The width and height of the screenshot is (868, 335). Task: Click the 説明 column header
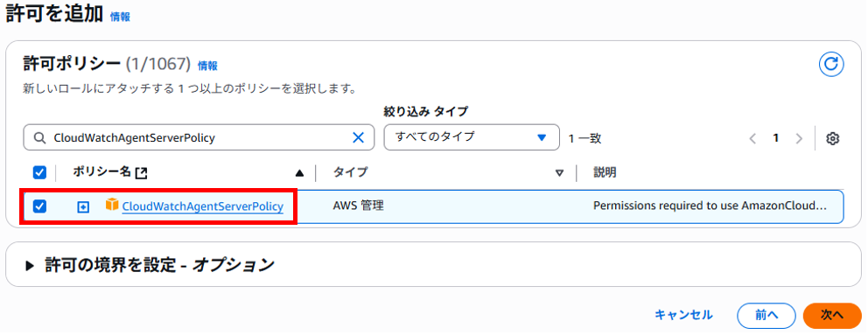coord(605,172)
